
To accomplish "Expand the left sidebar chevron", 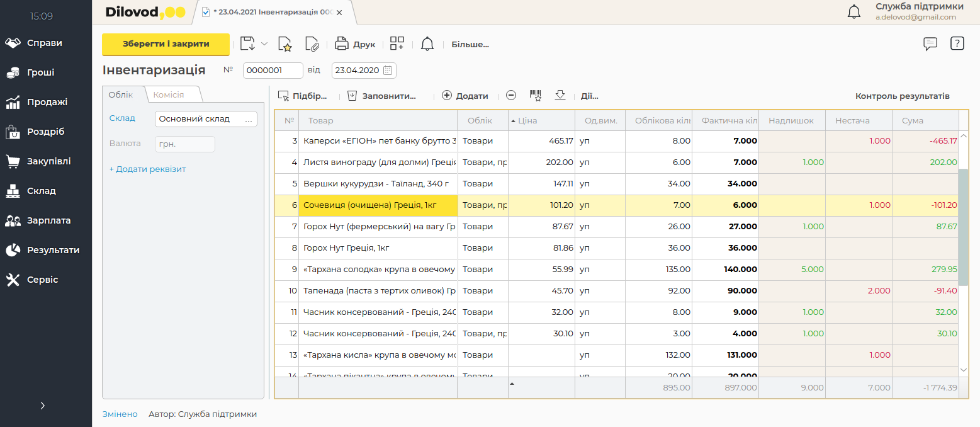I will tap(43, 406).
